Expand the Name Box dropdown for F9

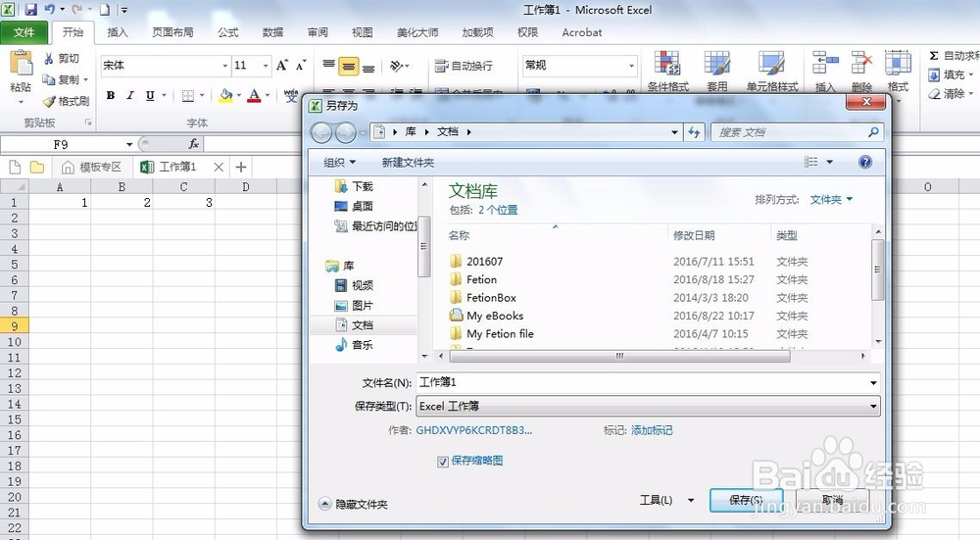[129, 144]
